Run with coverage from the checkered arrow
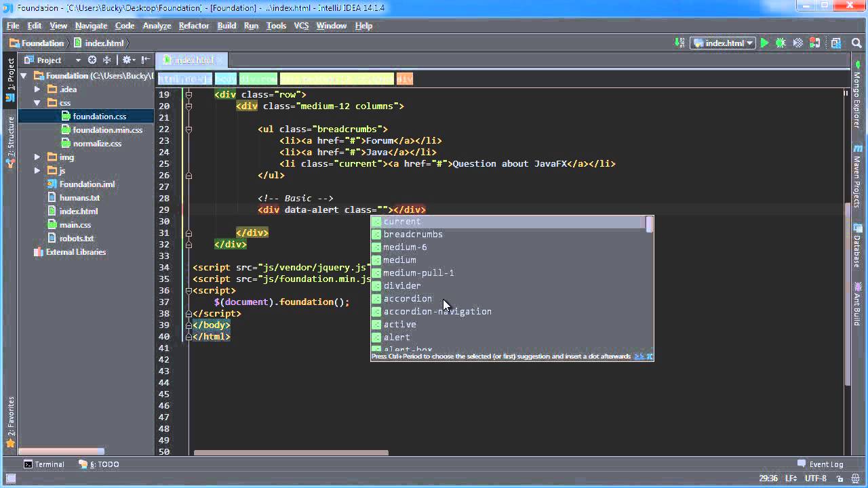The image size is (868, 488). pos(797,43)
